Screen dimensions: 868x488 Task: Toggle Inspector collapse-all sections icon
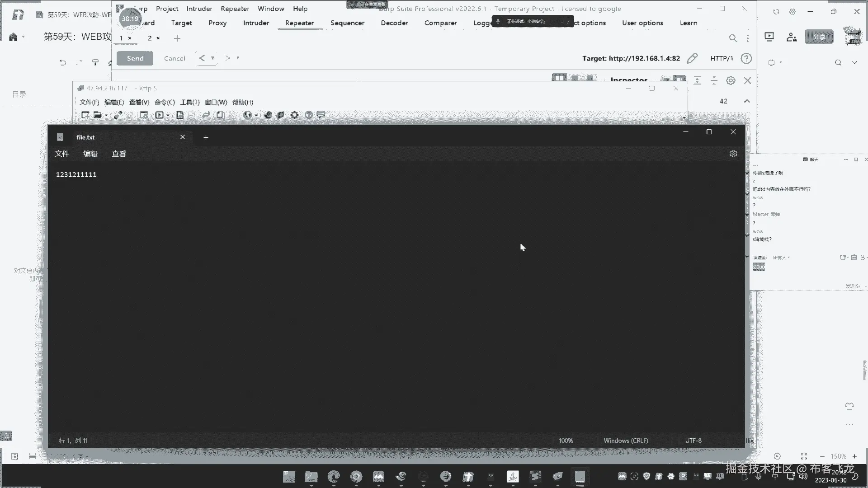714,80
